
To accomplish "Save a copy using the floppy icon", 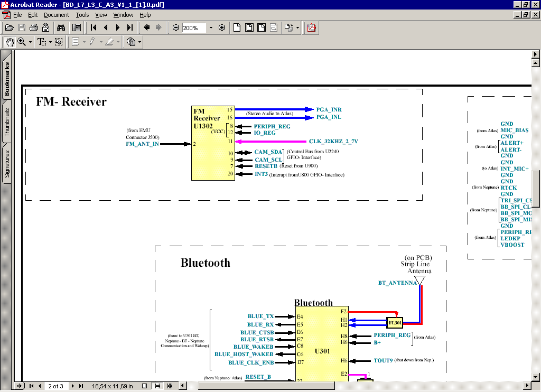I will click(x=21, y=27).
